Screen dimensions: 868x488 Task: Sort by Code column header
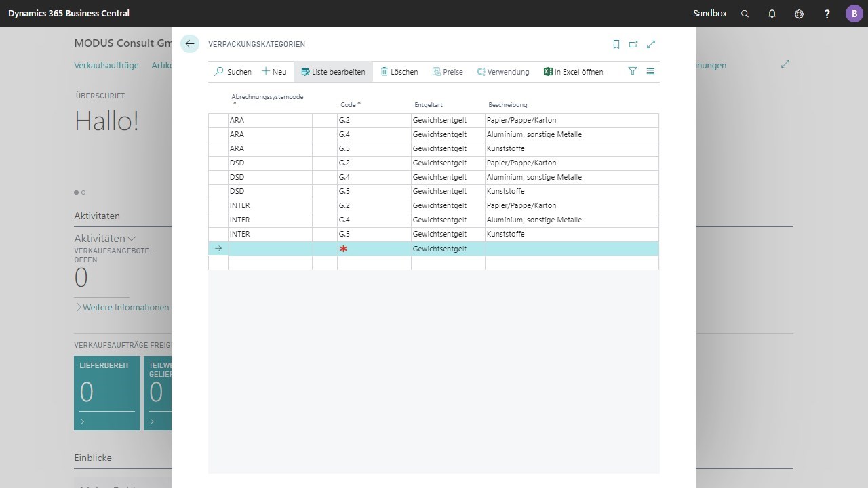pyautogui.click(x=351, y=105)
